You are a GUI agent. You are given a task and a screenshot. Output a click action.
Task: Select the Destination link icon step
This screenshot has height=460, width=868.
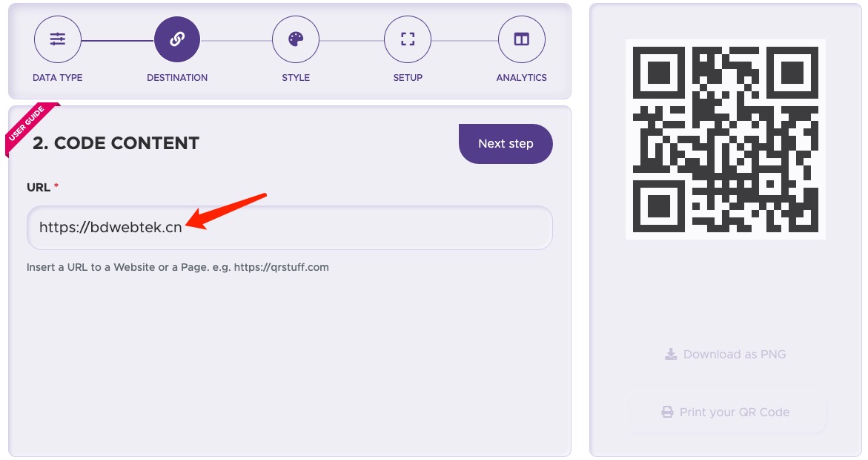click(x=177, y=39)
